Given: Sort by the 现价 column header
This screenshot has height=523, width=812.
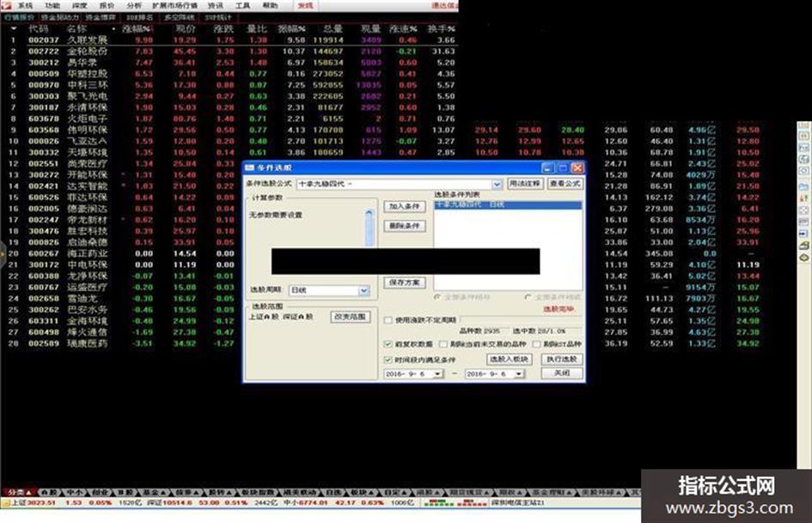Looking at the screenshot, I should click(x=186, y=29).
